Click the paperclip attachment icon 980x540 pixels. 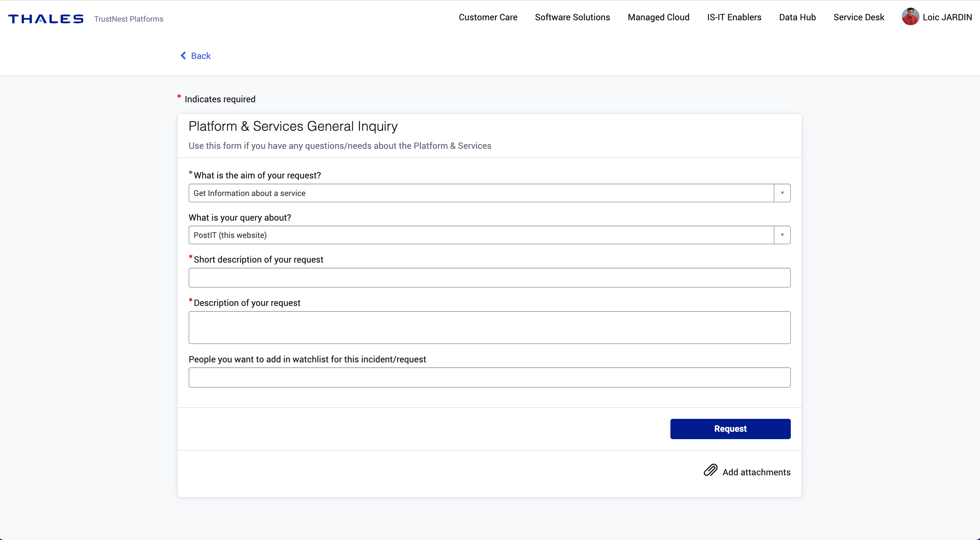(x=710, y=470)
